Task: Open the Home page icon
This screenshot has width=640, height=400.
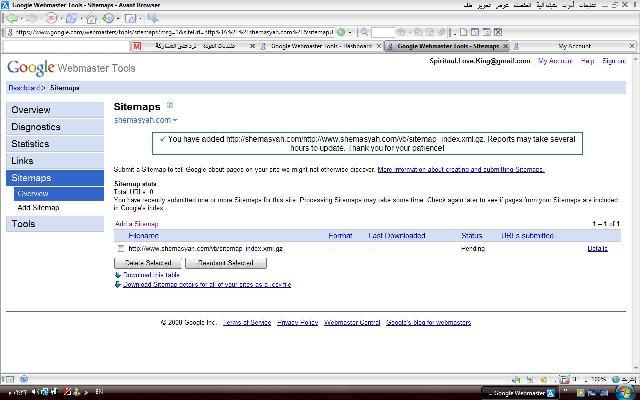Action: pos(91,18)
